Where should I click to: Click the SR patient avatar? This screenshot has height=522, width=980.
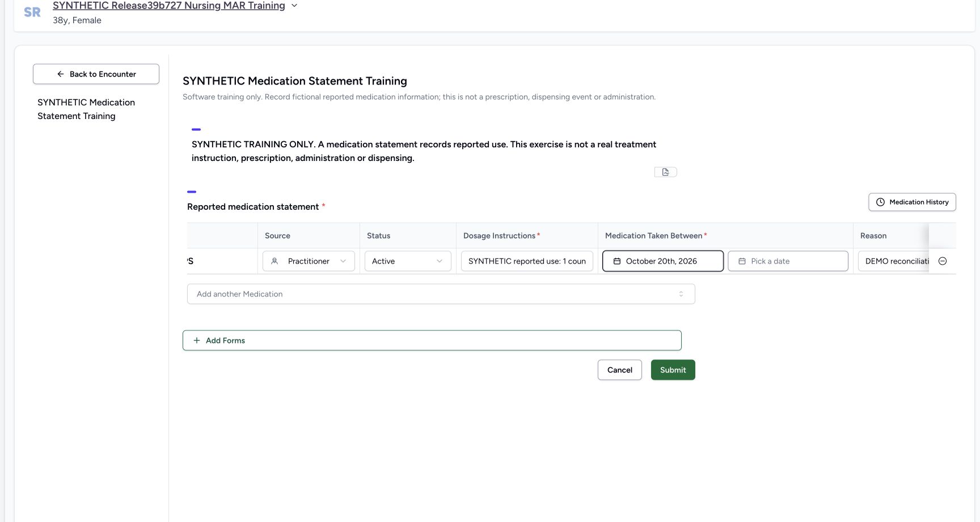[x=32, y=12]
